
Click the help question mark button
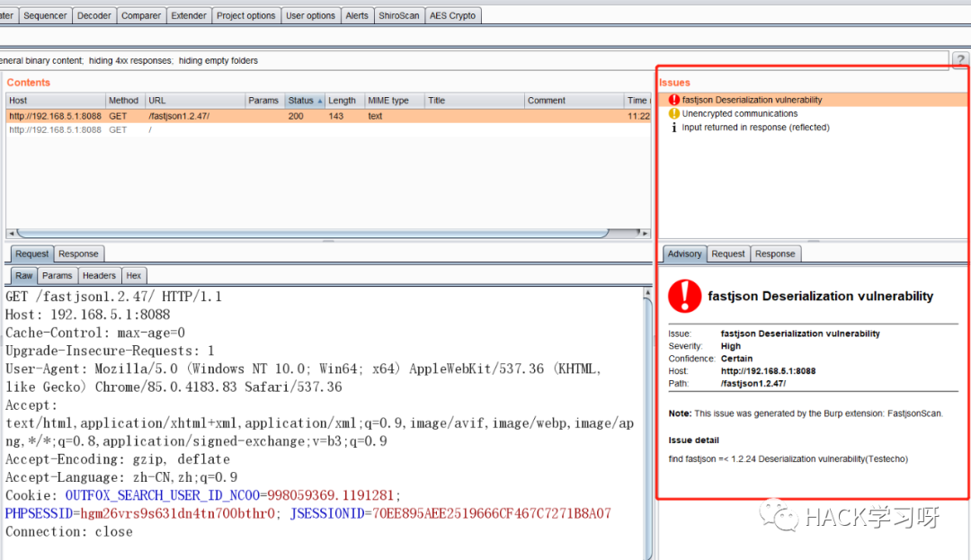960,60
